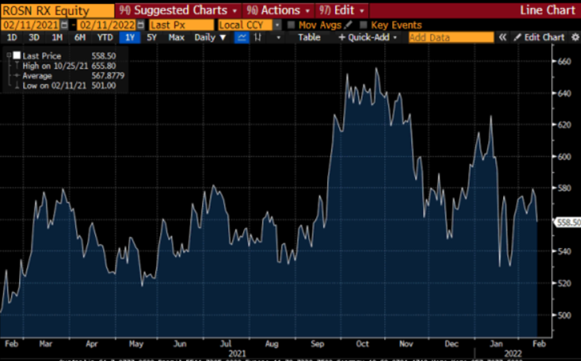Enable the Key Events checkbox
The image size is (581, 361).
(363, 25)
